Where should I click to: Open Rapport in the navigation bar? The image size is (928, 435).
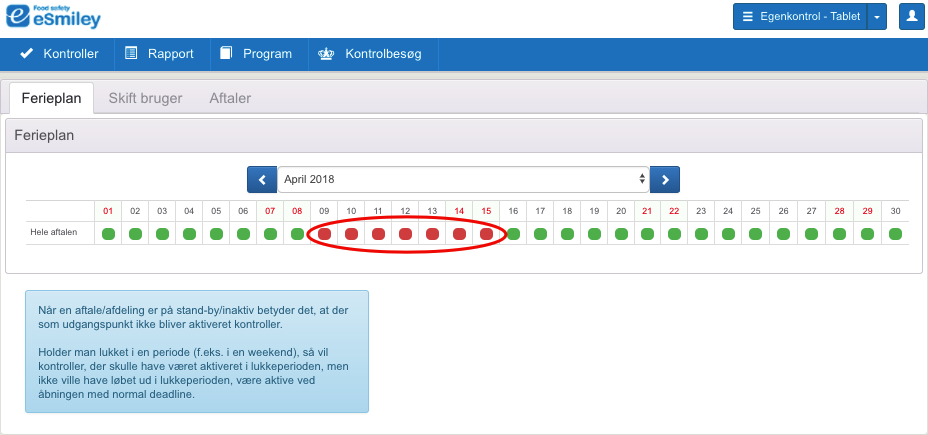[x=170, y=54]
